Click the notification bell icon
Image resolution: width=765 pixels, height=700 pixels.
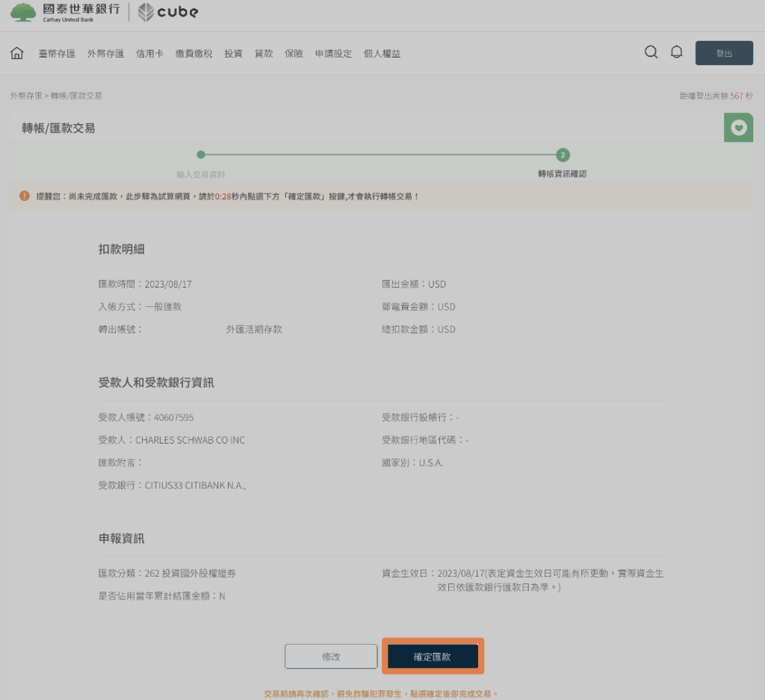tap(677, 52)
